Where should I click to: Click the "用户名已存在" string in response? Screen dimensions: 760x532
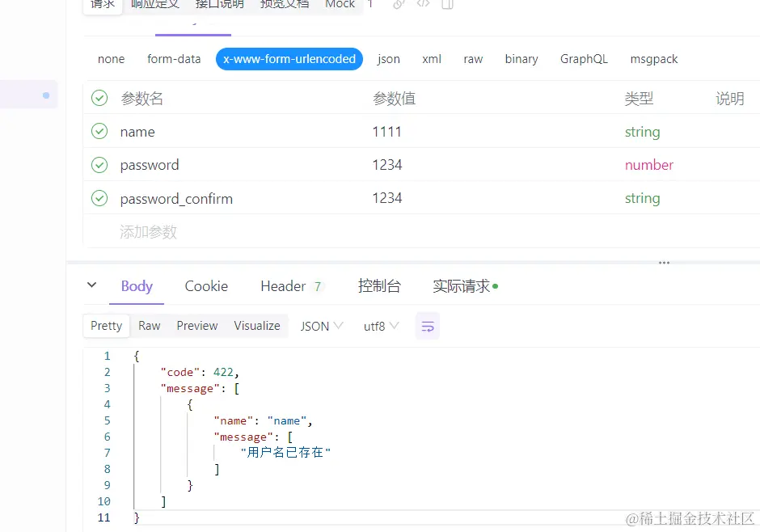coord(285,453)
